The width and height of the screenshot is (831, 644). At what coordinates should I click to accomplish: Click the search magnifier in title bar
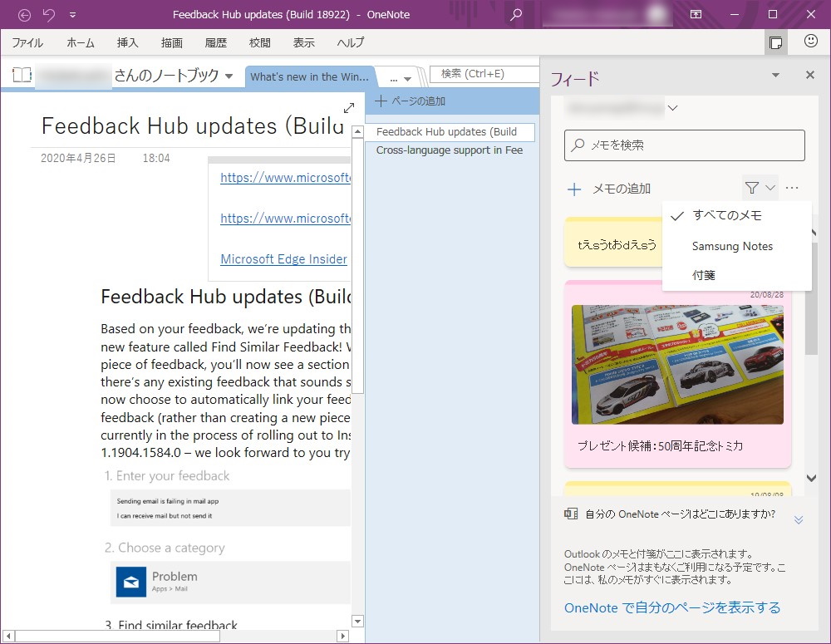coord(516,14)
